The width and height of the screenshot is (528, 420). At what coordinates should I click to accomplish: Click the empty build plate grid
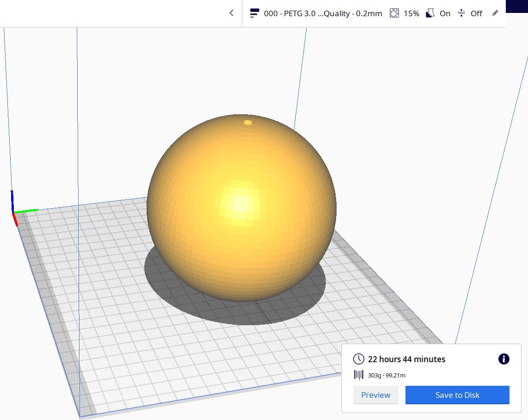pos(135,320)
